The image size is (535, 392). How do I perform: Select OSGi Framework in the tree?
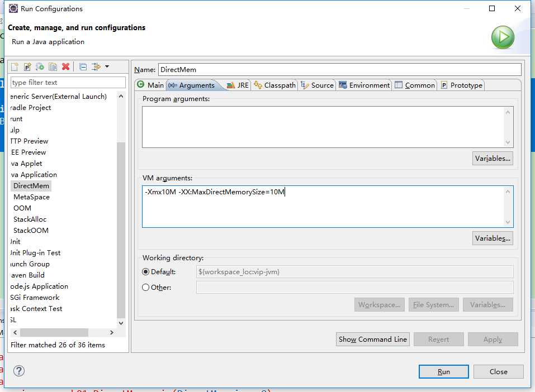click(x=35, y=297)
